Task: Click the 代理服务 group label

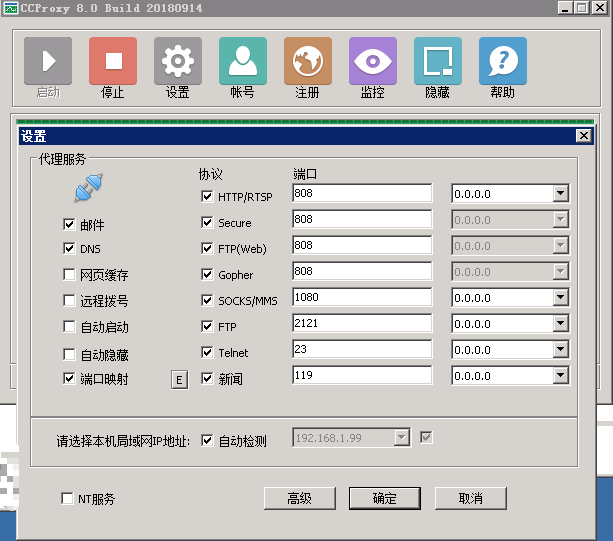Action: pos(62,159)
